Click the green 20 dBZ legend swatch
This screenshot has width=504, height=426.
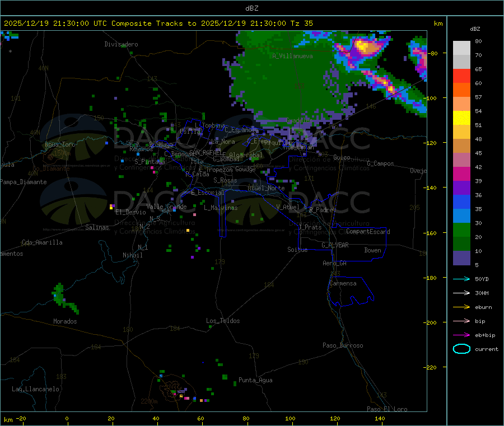[x=461, y=230]
